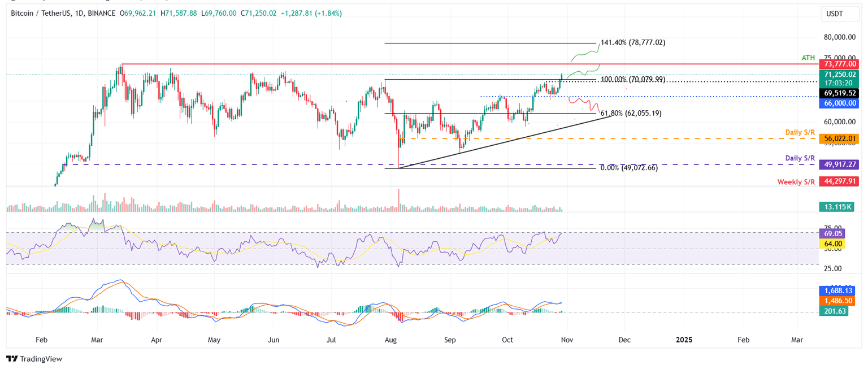Viewport: 868px width, 369px height.
Task: Click 2025 on the time axis
Action: [684, 340]
